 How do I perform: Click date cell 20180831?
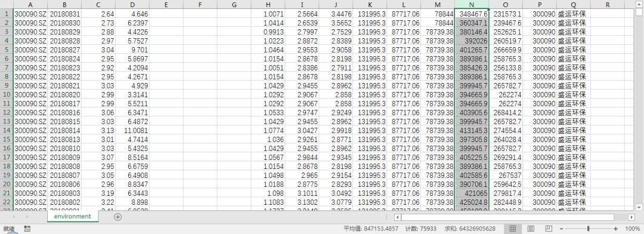[64, 14]
